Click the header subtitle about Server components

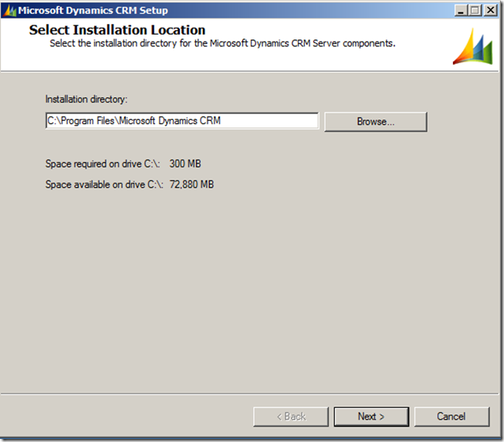tap(222, 43)
